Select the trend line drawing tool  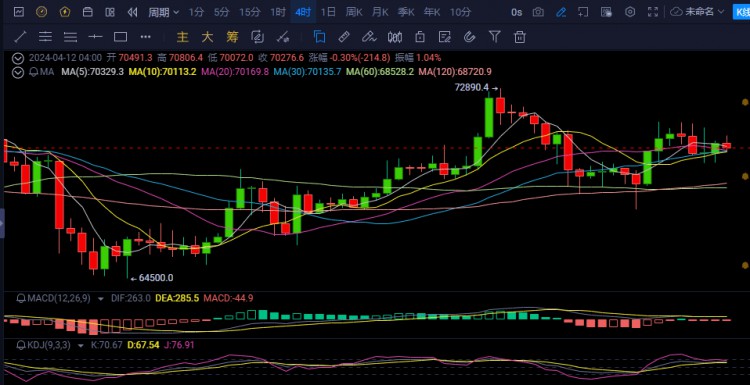click(20, 36)
